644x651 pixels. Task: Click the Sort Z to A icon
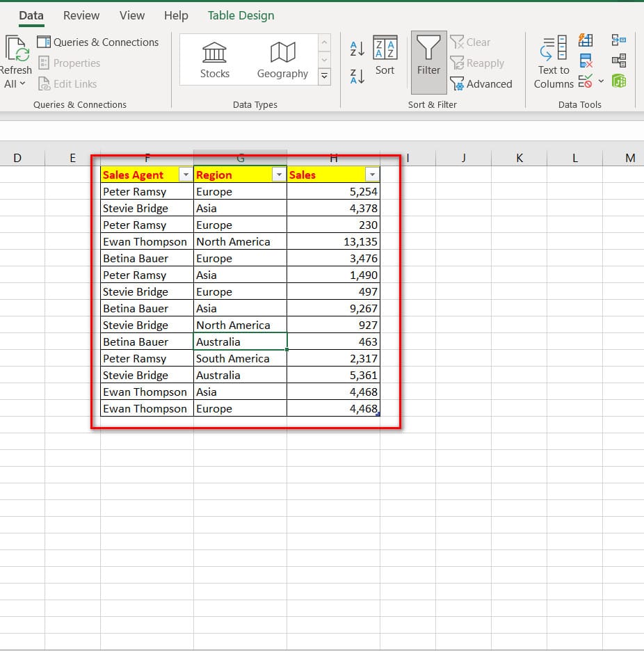pos(357,77)
